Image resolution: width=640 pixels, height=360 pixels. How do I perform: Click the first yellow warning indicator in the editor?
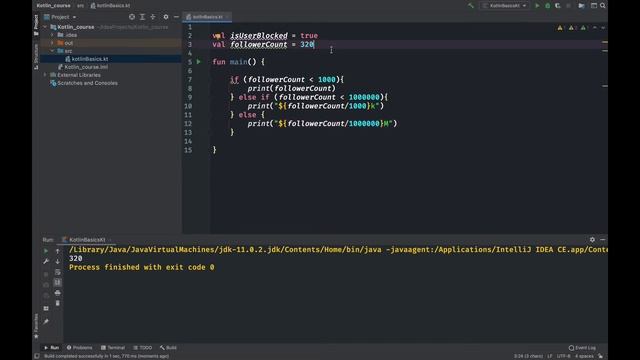560,28
